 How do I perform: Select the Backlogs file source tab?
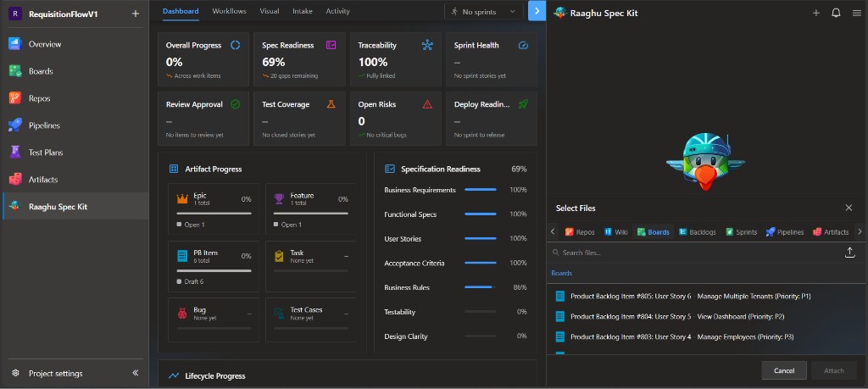coord(697,232)
